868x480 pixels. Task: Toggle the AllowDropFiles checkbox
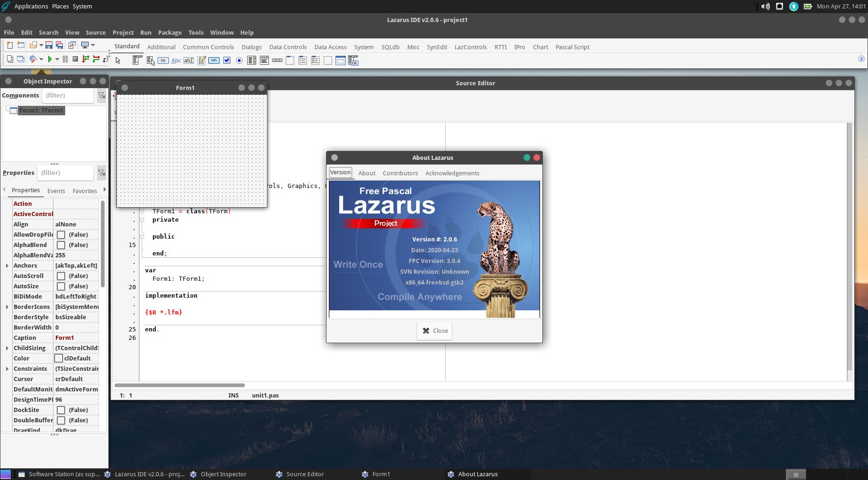[61, 235]
